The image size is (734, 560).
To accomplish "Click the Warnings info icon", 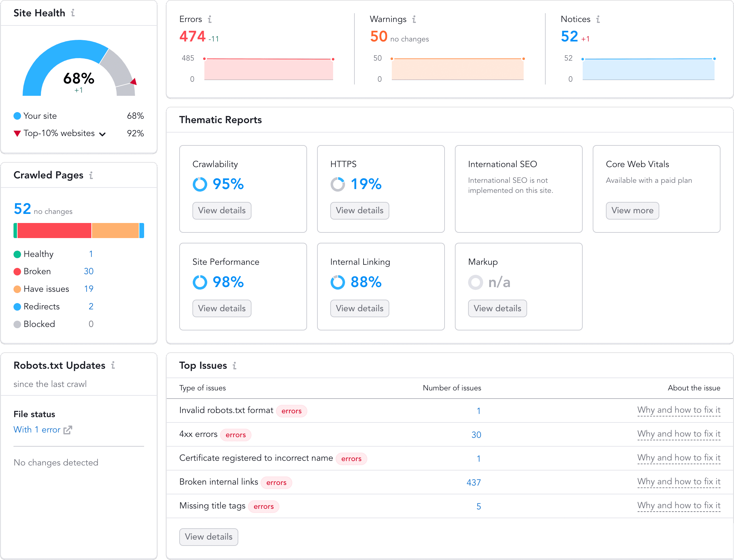I will pyautogui.click(x=414, y=19).
